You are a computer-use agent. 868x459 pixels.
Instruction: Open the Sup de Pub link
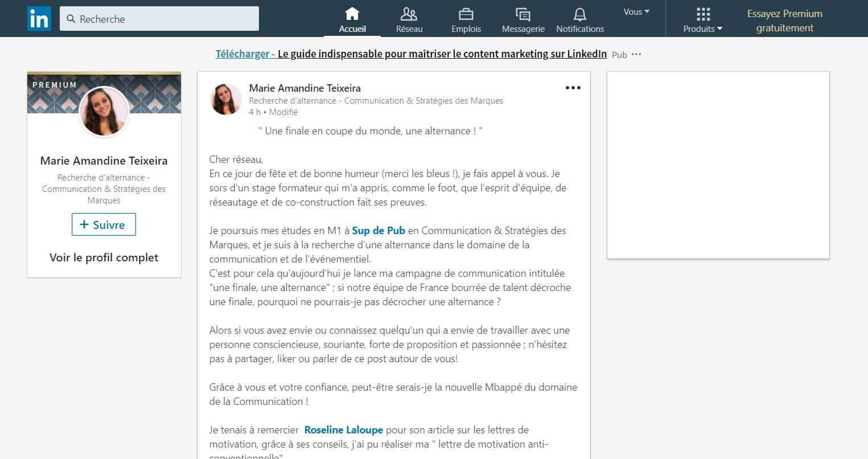(379, 231)
